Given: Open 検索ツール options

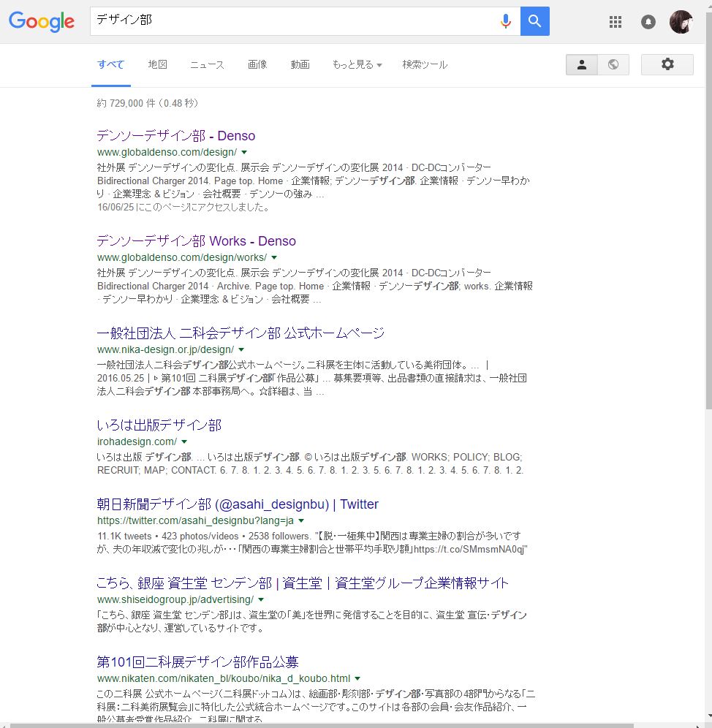Looking at the screenshot, I should click(425, 64).
